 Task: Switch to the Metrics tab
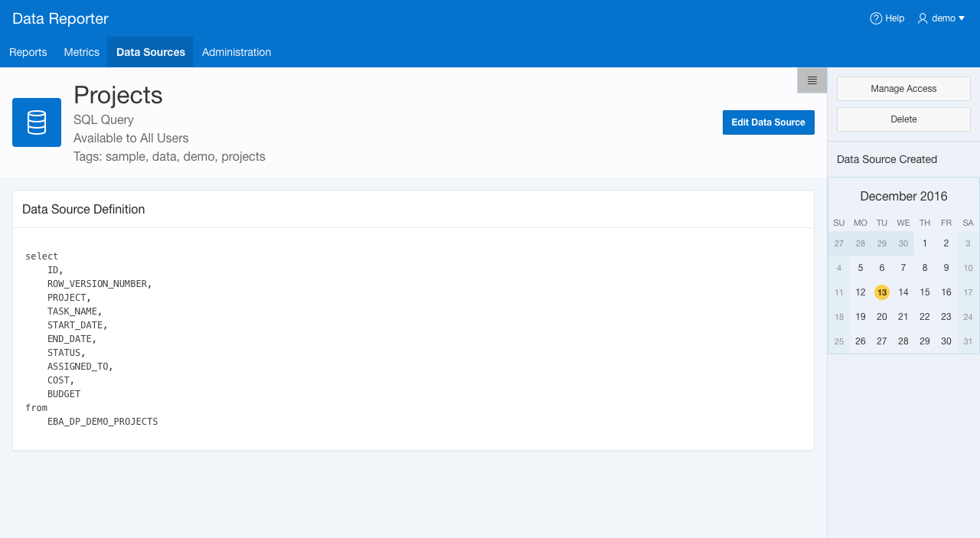(81, 52)
